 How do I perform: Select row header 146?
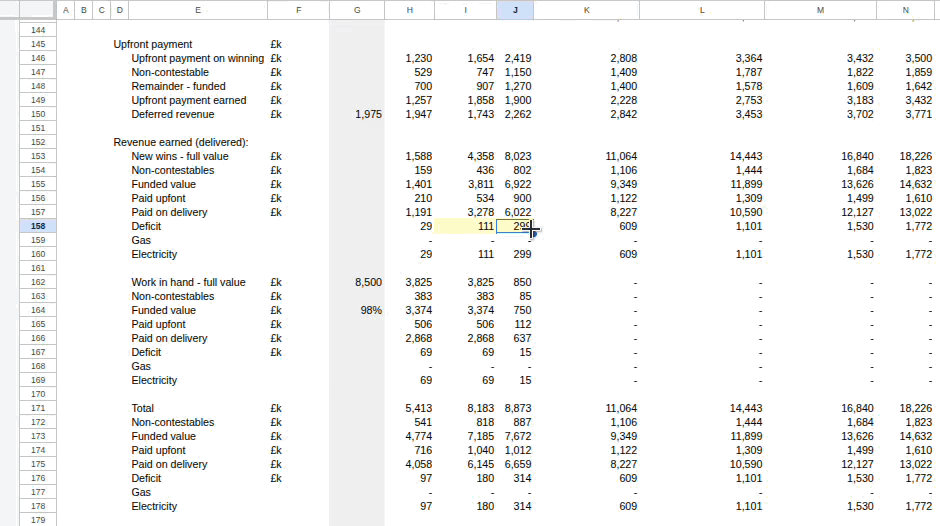pyautogui.click(x=38, y=58)
